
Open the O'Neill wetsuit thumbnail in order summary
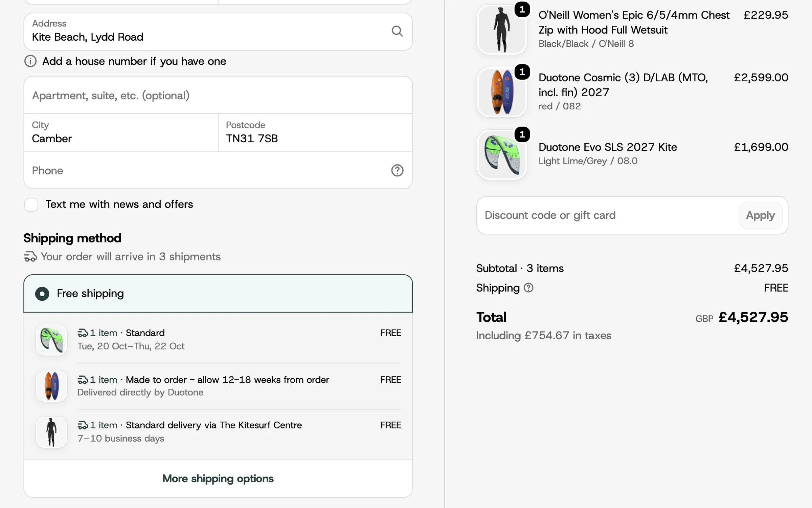pos(502,30)
